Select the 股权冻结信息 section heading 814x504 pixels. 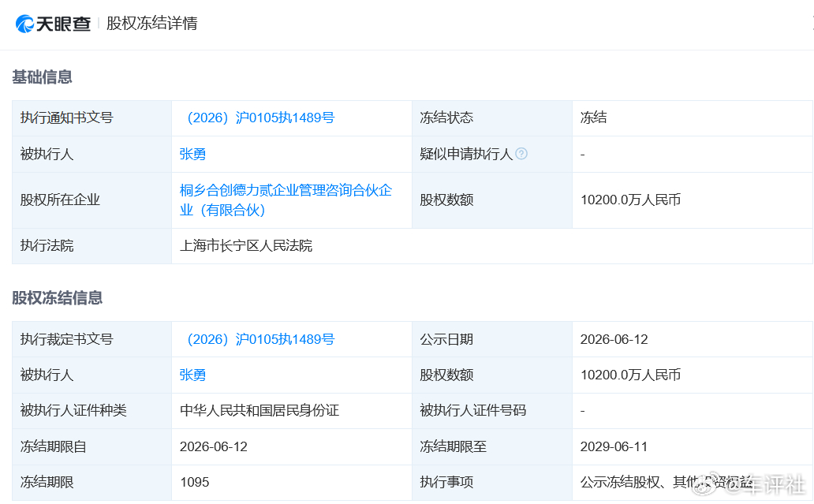pos(57,298)
